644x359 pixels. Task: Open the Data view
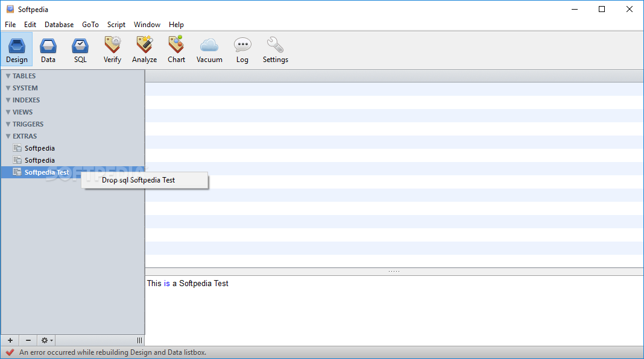tap(48, 49)
